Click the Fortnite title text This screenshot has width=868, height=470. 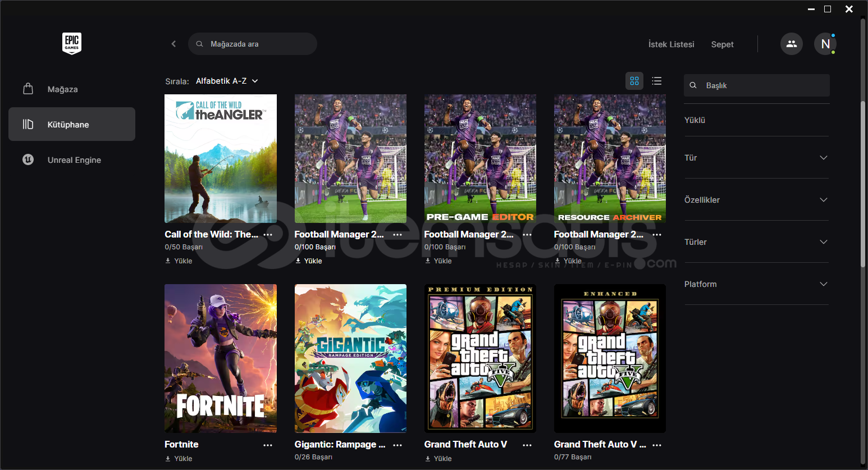coord(181,444)
